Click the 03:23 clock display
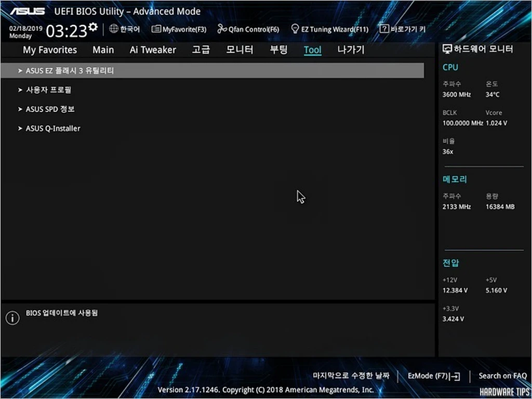Image resolution: width=532 pixels, height=399 pixels. pyautogui.click(x=67, y=31)
